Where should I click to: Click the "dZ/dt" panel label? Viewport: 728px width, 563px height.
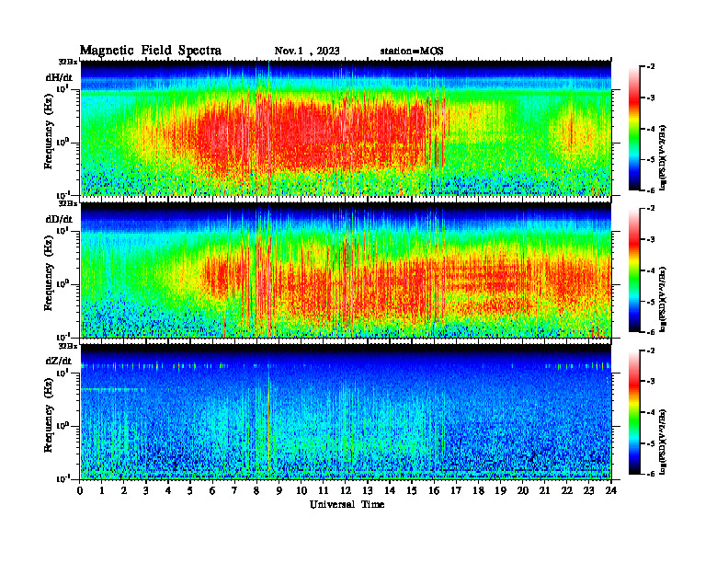click(x=59, y=361)
